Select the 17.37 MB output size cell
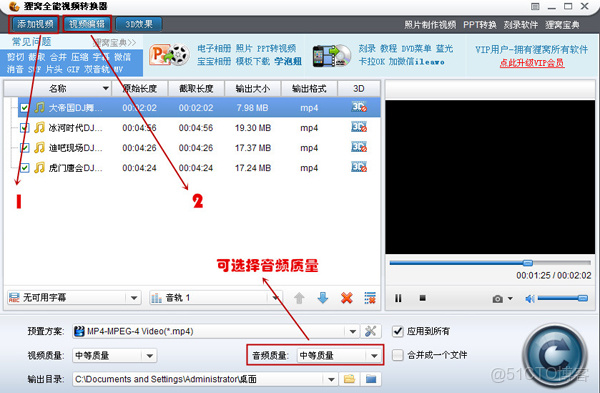 [x=253, y=148]
